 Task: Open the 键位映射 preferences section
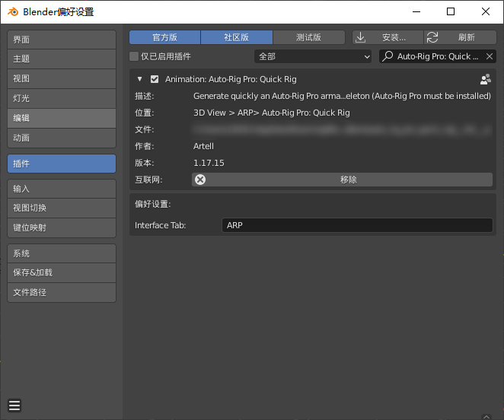(62, 228)
